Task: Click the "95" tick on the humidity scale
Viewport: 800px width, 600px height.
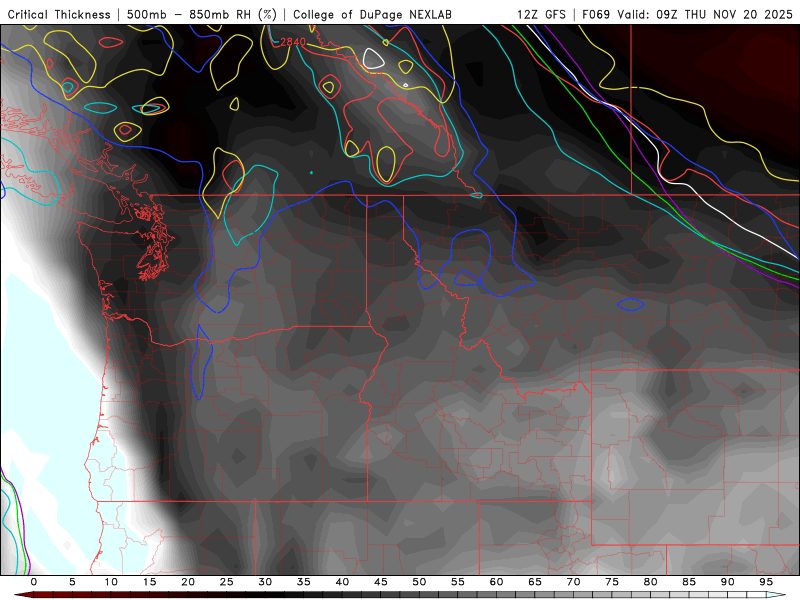Action: click(766, 582)
